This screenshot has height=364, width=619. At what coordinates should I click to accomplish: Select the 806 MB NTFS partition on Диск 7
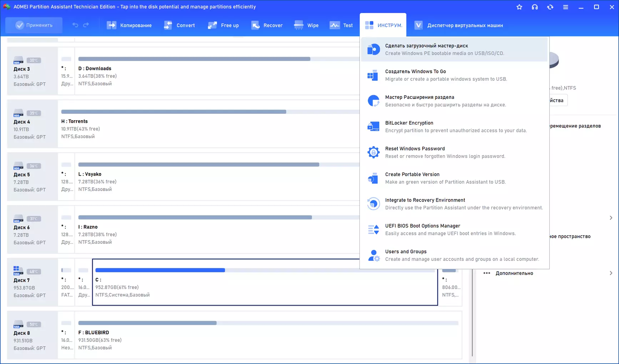coord(451,287)
